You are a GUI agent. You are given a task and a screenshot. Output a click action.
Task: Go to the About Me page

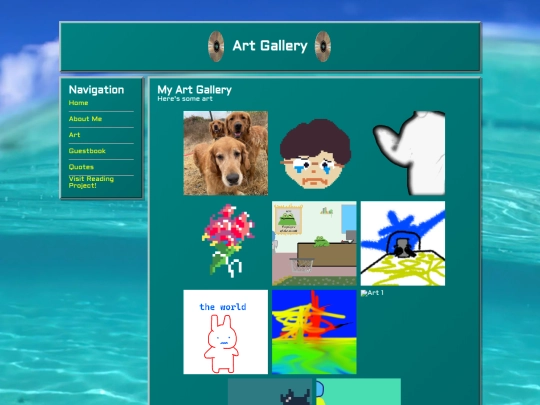[85, 119]
